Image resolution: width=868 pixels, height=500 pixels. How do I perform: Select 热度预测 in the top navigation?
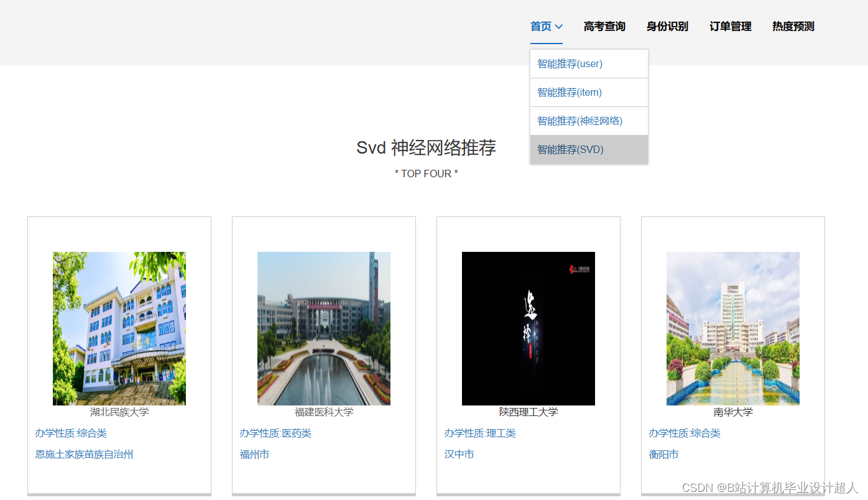pos(793,27)
